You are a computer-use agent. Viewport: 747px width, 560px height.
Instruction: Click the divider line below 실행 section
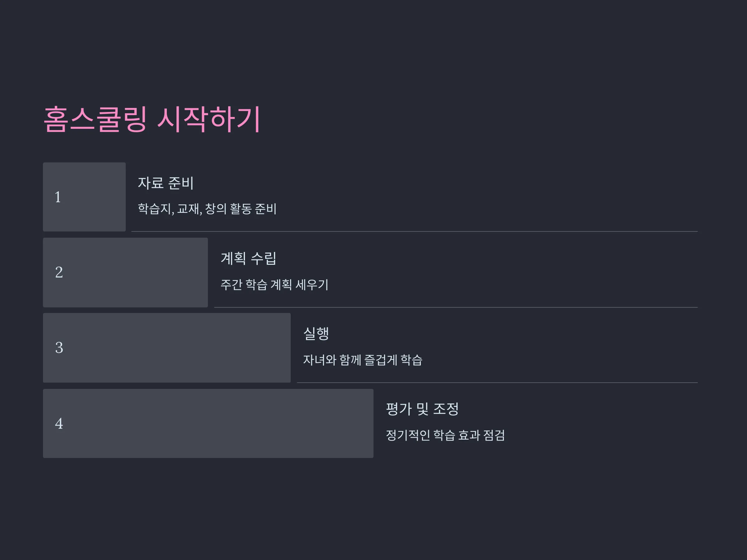point(497,383)
